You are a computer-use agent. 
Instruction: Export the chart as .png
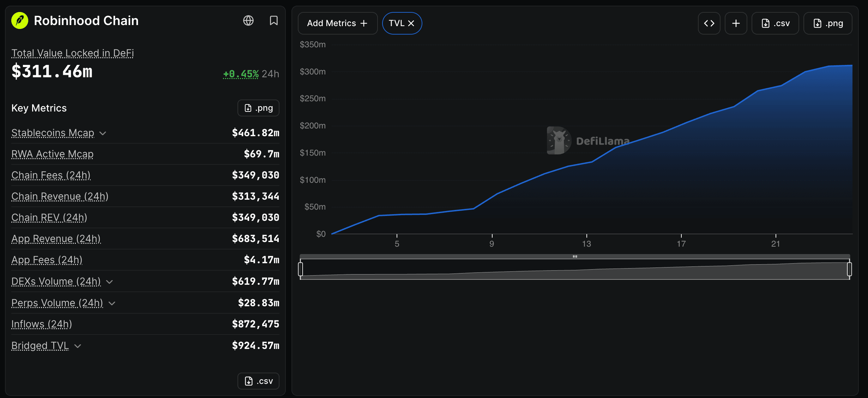(828, 23)
